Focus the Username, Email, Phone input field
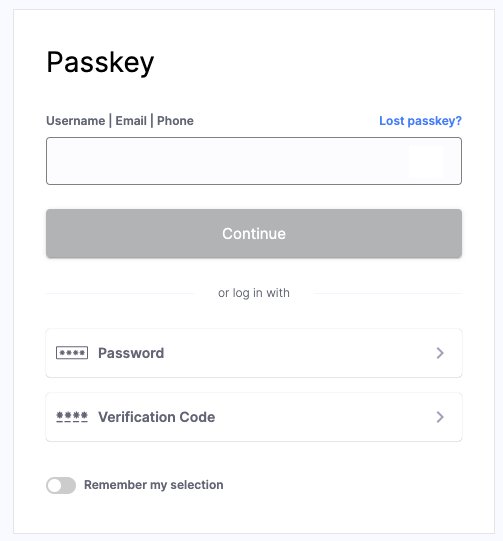Screen dimensions: 503x541 click(x=254, y=161)
